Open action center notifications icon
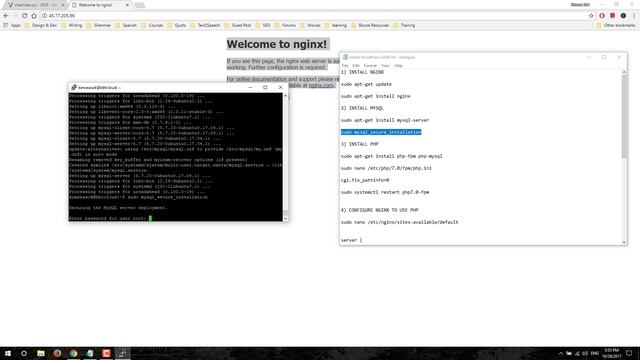This screenshot has width=640, height=360. pos(629,353)
